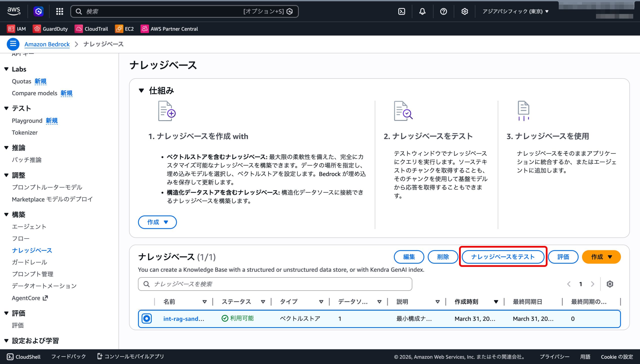Open ガードレール in the sidebar
Image resolution: width=640 pixels, height=364 pixels.
(x=29, y=262)
